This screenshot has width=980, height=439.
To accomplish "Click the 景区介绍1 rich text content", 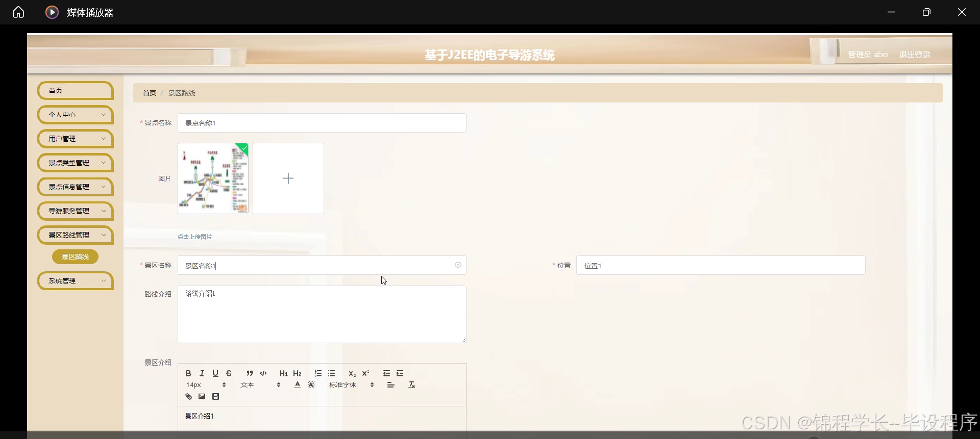I will [x=200, y=416].
